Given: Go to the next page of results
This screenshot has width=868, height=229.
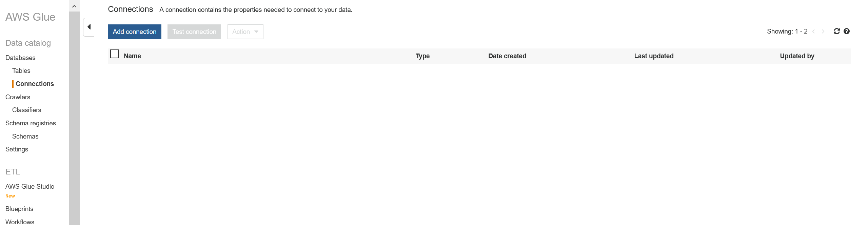Looking at the screenshot, I should [823, 32].
